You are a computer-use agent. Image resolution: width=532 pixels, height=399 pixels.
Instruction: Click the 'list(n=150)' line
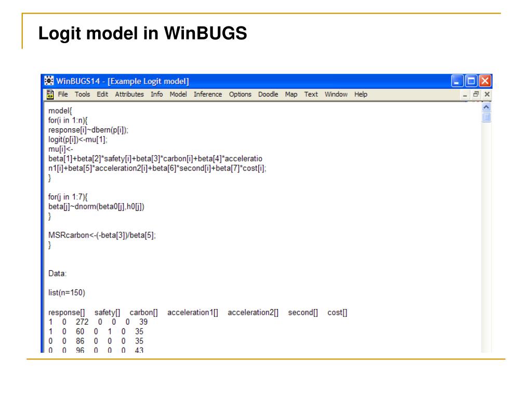tap(66, 292)
